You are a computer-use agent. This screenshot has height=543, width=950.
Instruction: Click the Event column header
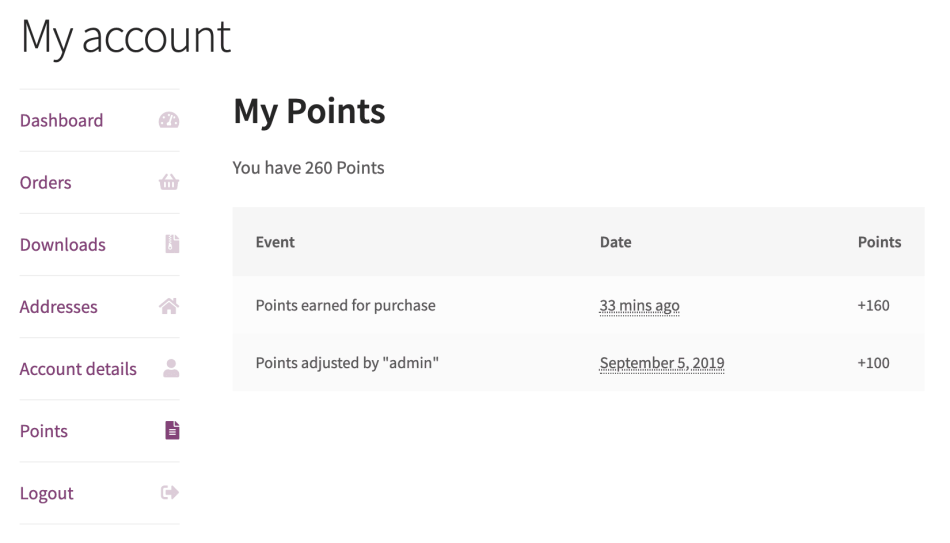click(x=275, y=242)
